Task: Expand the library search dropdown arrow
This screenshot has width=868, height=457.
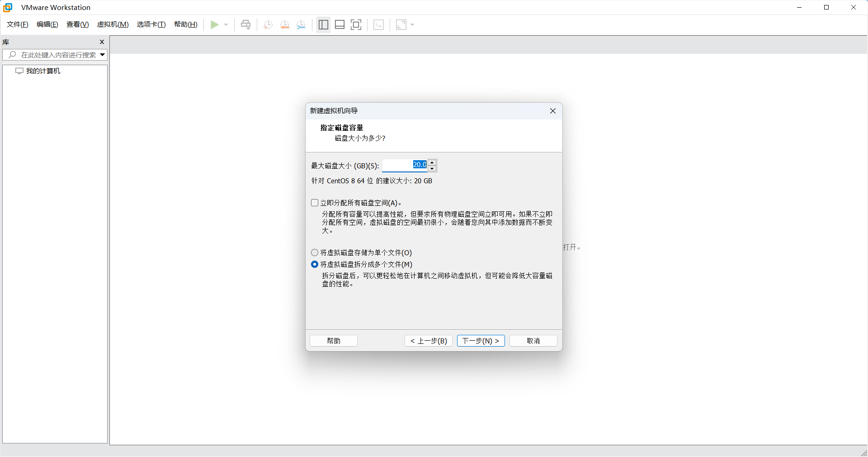Action: [103, 55]
